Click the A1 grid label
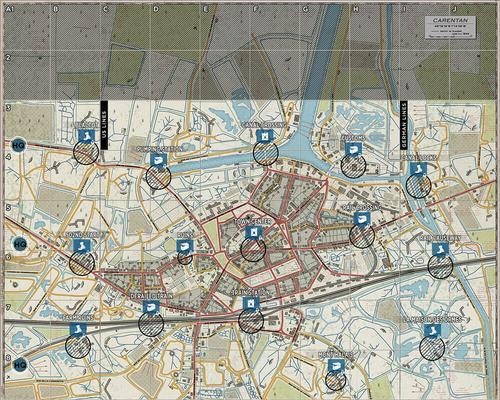The image size is (500, 400). pyautogui.click(x=9, y=10)
